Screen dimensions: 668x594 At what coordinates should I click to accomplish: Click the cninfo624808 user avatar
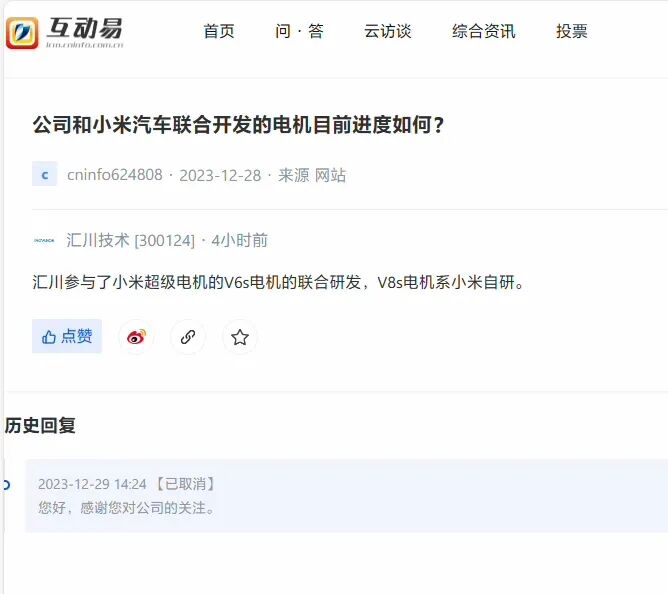44,174
